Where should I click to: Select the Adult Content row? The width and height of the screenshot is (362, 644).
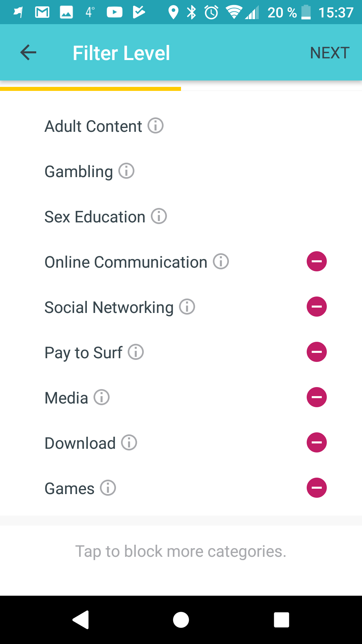coord(181,126)
